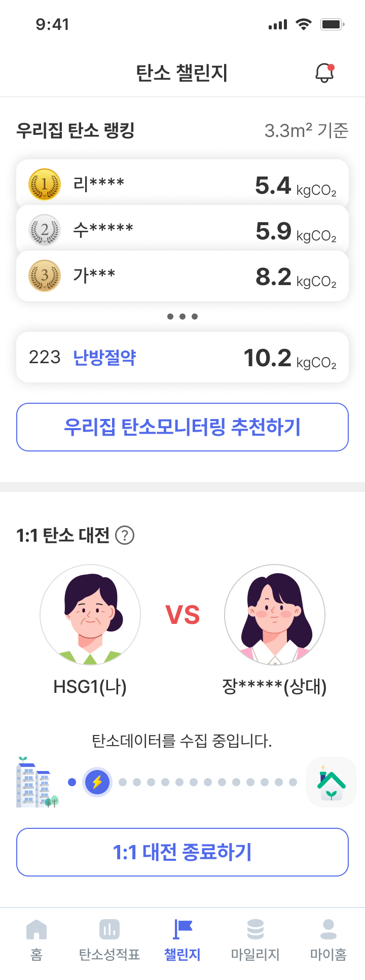Go to the 홈 tab
Image resolution: width=365 pixels, height=980 pixels.
click(x=36, y=940)
